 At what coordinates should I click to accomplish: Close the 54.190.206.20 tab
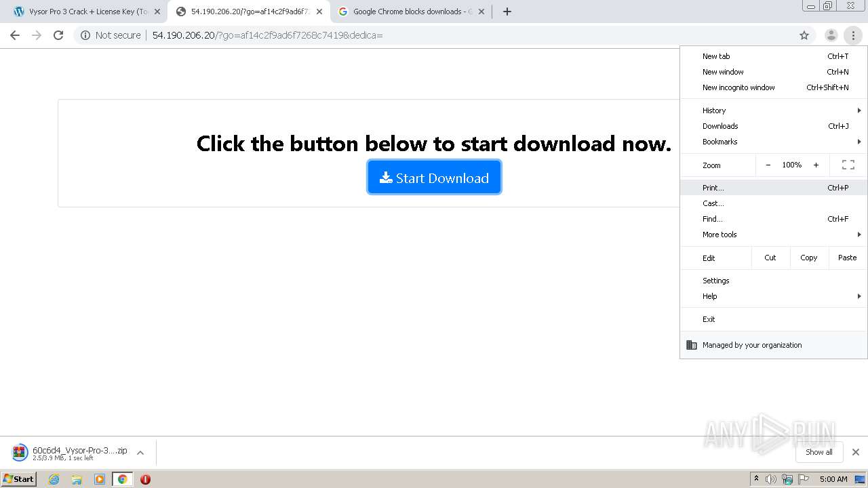pos(319,12)
